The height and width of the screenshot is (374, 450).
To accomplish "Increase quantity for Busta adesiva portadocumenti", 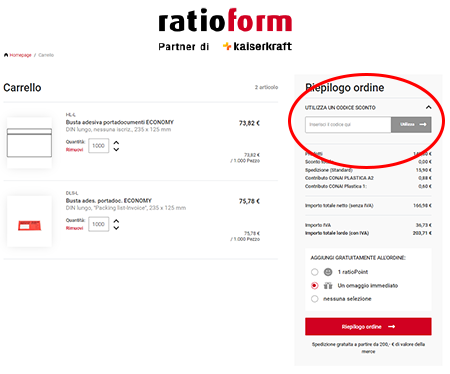I will pyautogui.click(x=116, y=142).
